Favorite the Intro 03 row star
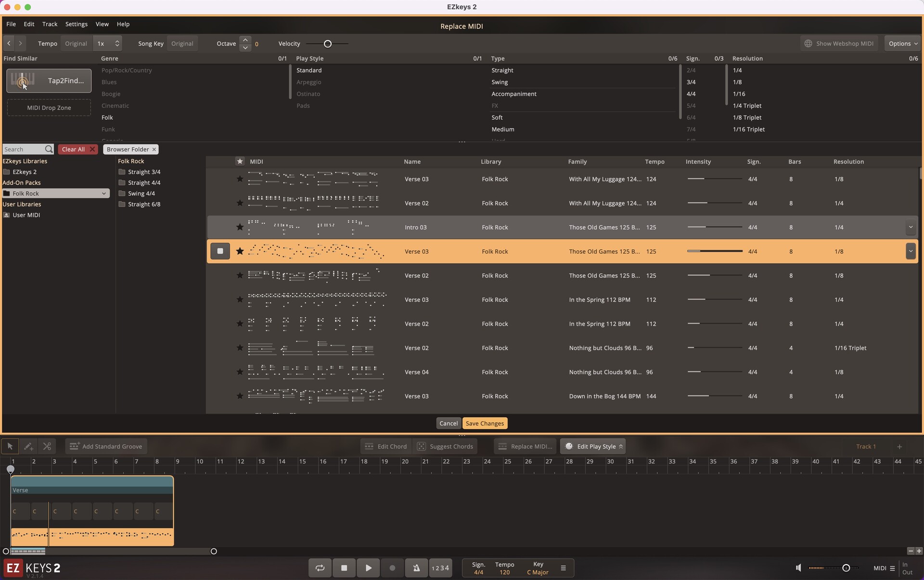This screenshot has width=924, height=580. (240, 227)
